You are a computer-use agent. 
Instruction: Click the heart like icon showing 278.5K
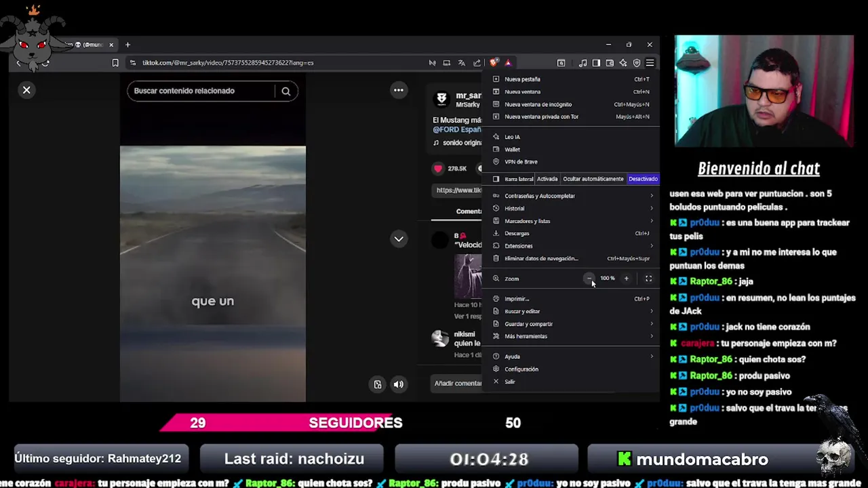(x=438, y=168)
